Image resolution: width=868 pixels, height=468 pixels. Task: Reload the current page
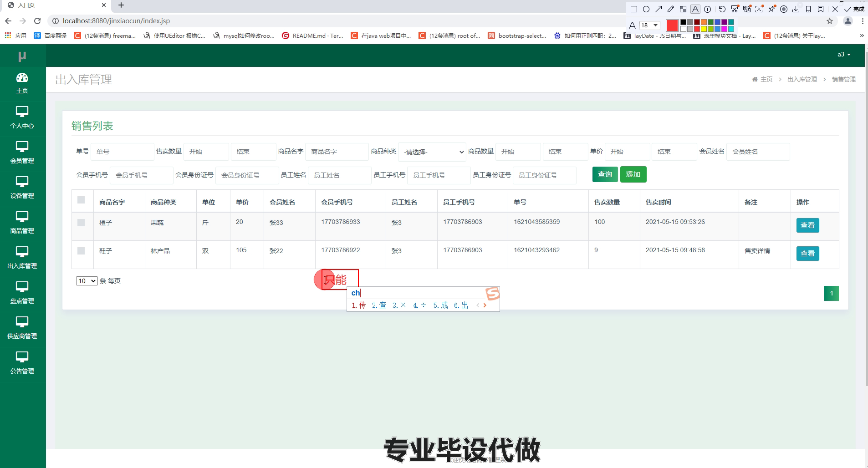point(37,21)
